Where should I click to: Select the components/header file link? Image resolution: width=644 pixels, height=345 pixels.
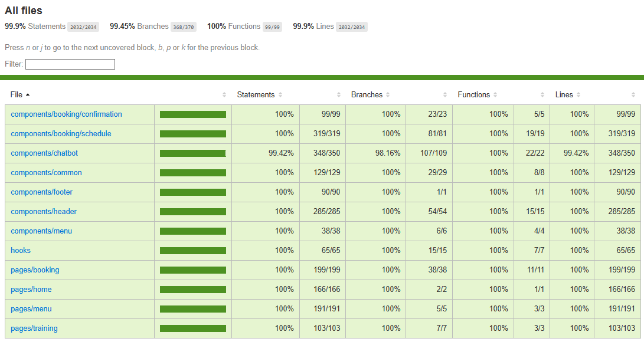pyautogui.click(x=44, y=212)
